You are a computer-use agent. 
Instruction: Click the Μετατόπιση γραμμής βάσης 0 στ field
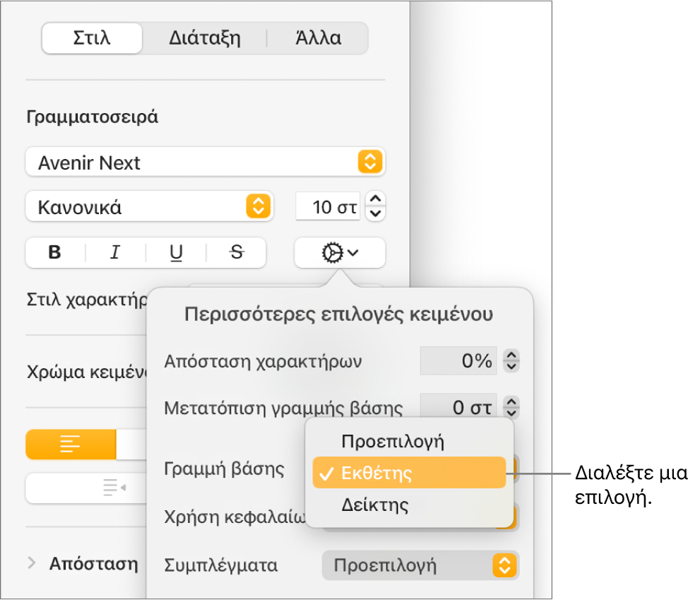tap(458, 406)
